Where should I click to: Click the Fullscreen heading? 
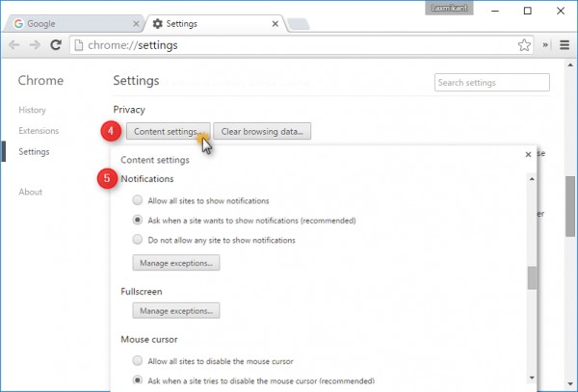point(142,292)
